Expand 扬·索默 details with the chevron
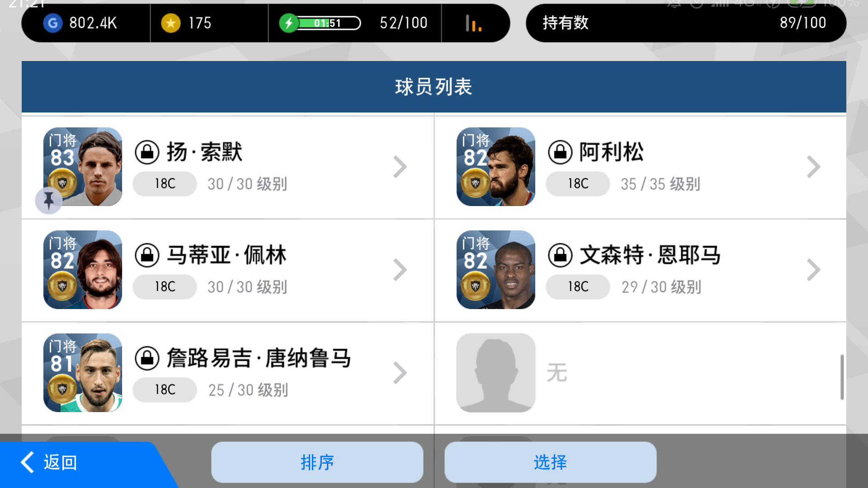868x488 pixels. coord(400,167)
